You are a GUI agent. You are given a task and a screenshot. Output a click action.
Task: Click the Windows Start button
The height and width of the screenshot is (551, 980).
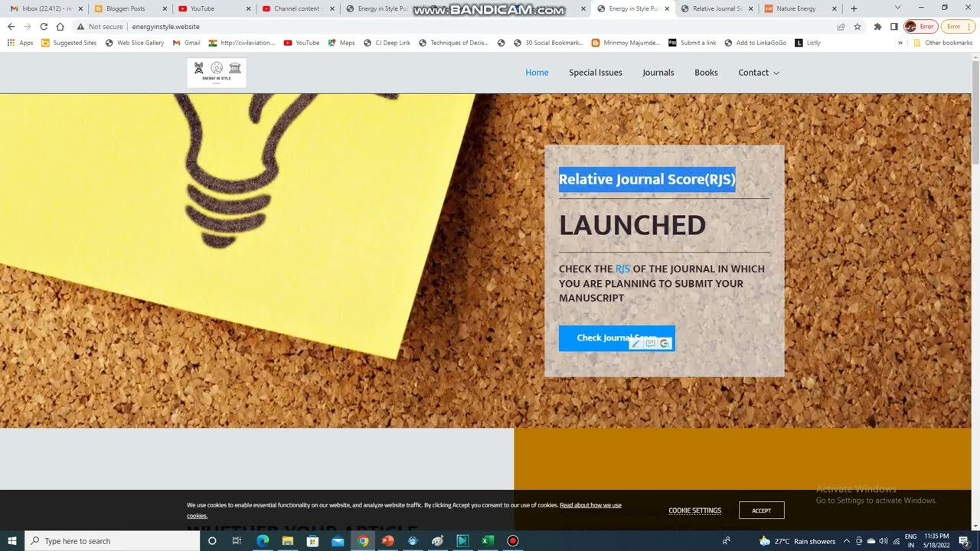coord(12,541)
